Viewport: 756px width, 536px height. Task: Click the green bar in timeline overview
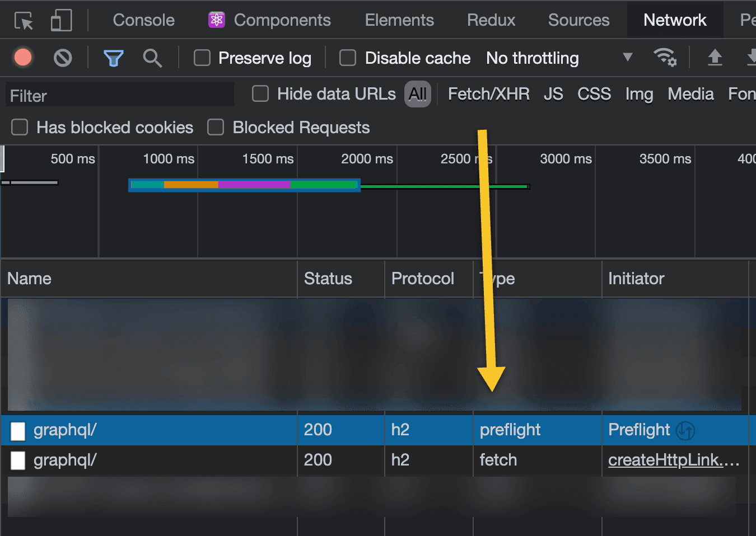pos(445,186)
